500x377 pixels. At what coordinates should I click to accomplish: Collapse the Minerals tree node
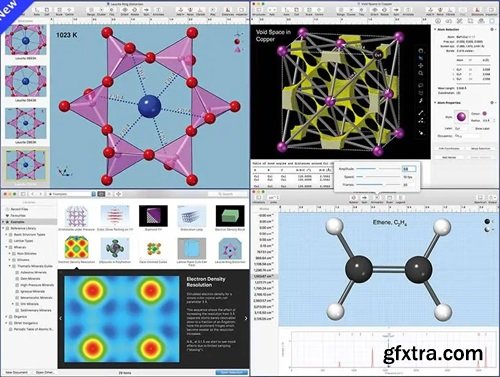tap(6, 247)
